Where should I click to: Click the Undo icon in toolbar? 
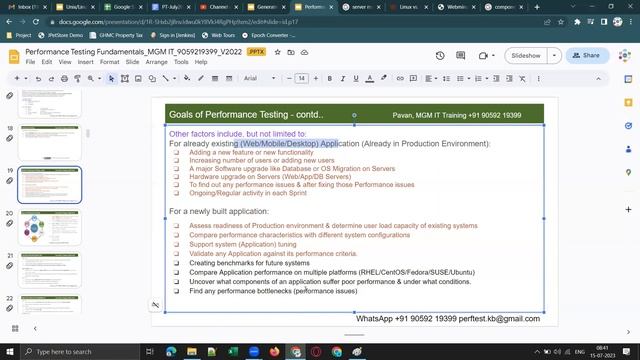tap(38, 78)
